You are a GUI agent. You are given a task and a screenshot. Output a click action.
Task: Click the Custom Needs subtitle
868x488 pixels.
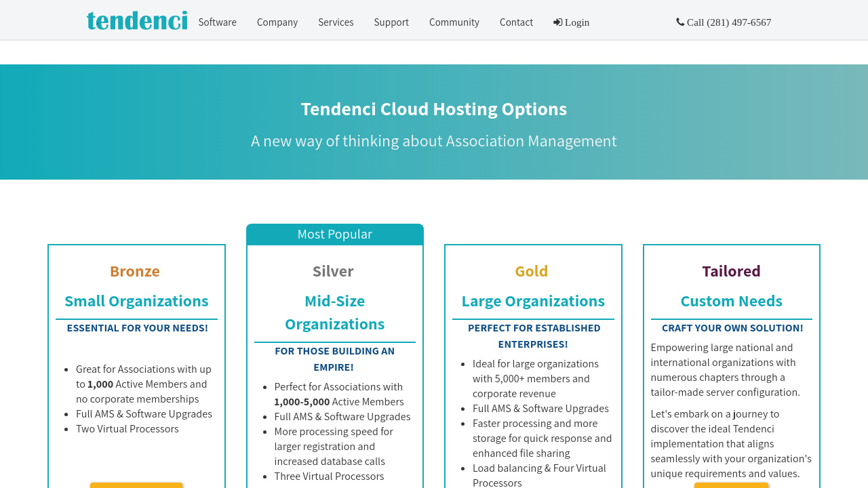731,301
